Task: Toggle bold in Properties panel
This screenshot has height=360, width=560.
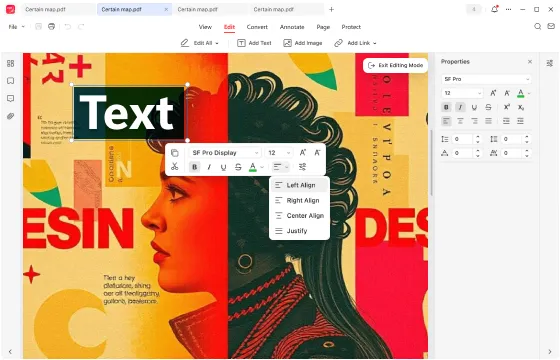Action: [446, 107]
